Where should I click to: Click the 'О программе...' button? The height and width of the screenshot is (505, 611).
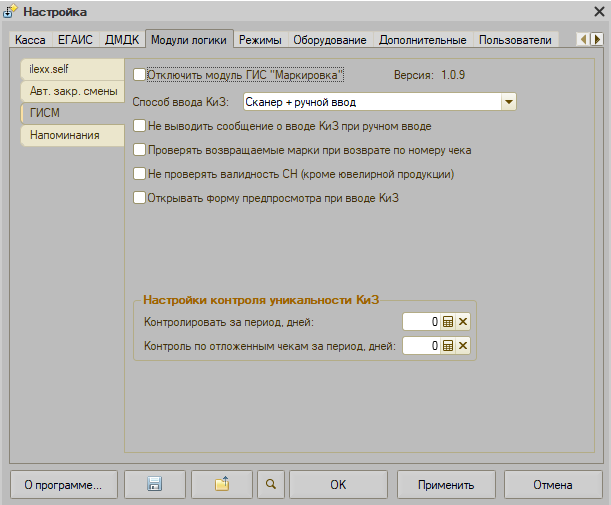(x=64, y=485)
